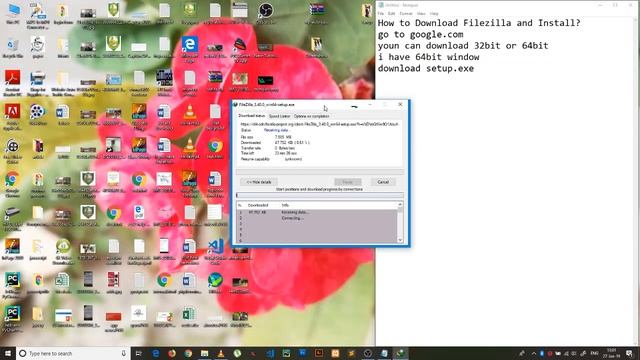Viewport: 640px width, 360px height.
Task: Click the microphone icon in the taskbar search
Action: pyautogui.click(x=124, y=353)
